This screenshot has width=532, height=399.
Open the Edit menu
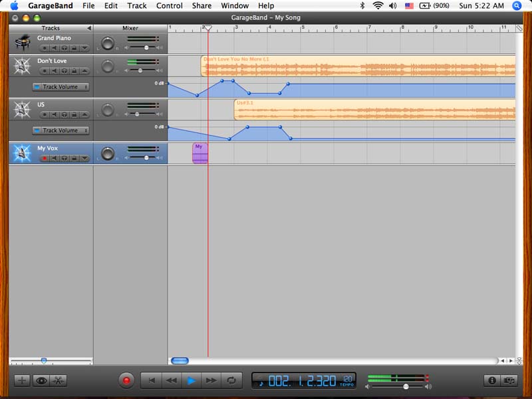tap(111, 6)
